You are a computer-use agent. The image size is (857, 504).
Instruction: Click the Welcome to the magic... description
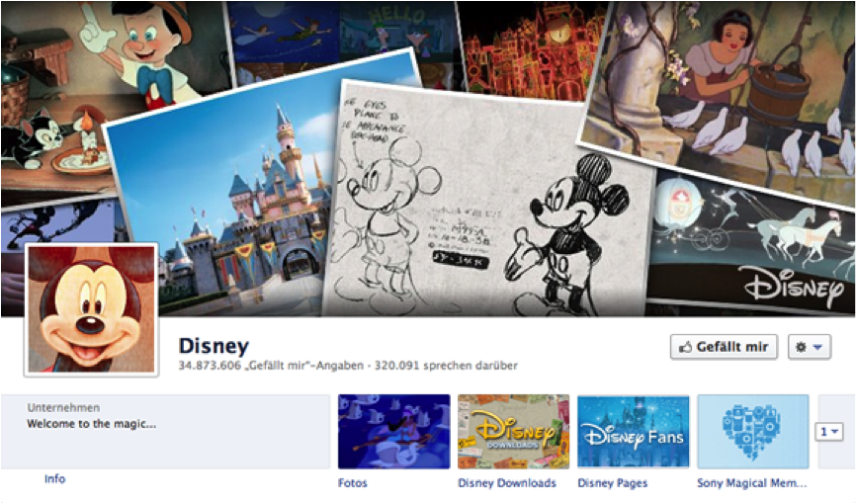point(92,424)
